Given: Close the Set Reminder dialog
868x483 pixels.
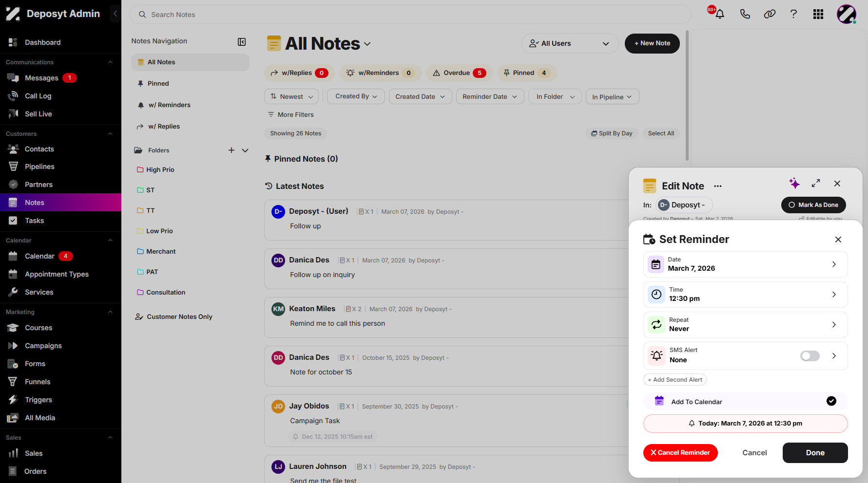Looking at the screenshot, I should pyautogui.click(x=838, y=240).
